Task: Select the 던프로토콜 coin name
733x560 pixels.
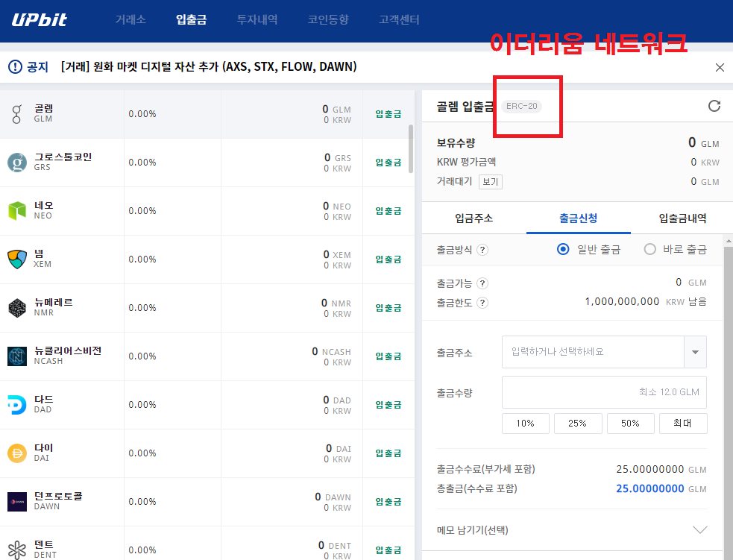Action: coord(58,497)
